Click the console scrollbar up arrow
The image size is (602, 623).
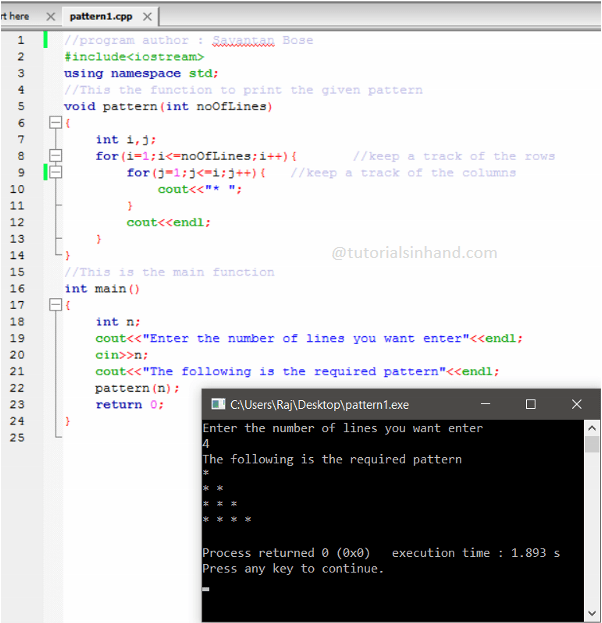(592, 428)
